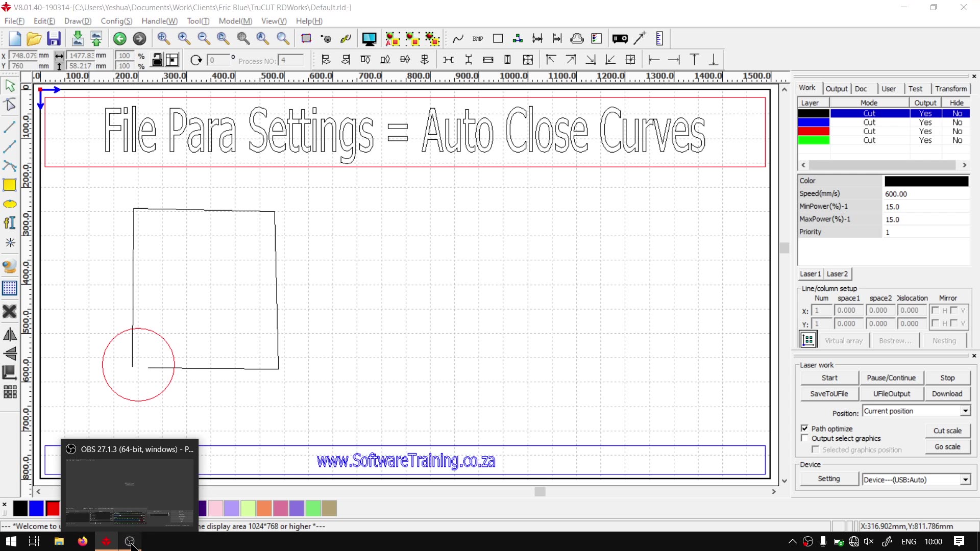Open the Config menu
Screen dimensions: 980x551
tap(116, 21)
